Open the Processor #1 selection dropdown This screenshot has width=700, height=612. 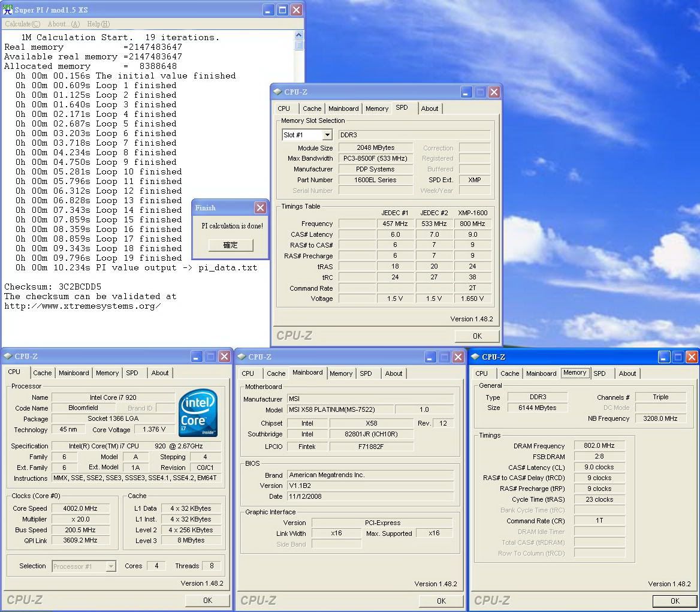point(111,566)
